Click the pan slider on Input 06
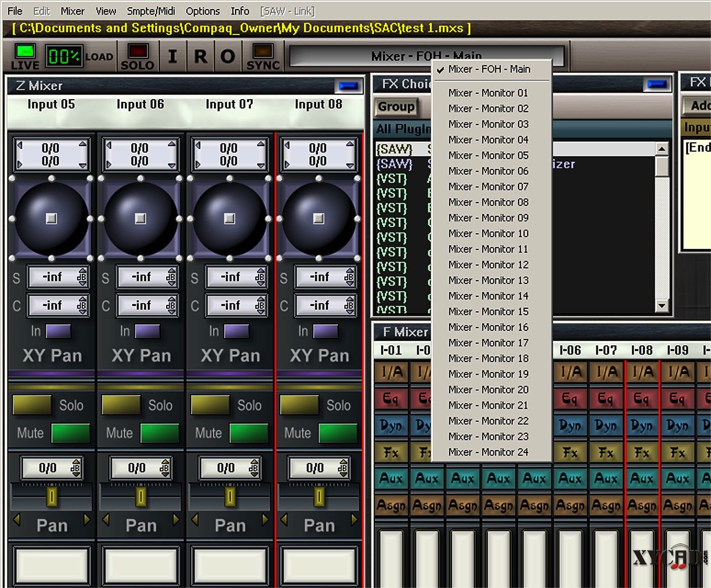 tap(141, 497)
